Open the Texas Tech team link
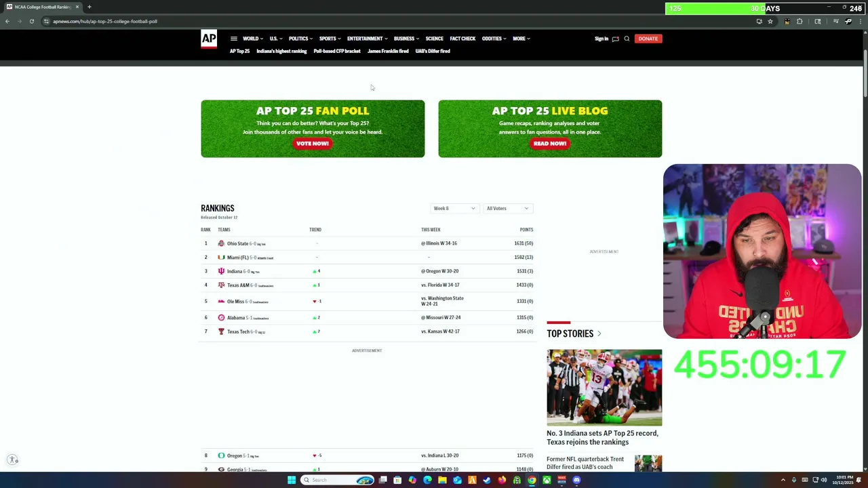This screenshot has height=488, width=868. coord(238,331)
